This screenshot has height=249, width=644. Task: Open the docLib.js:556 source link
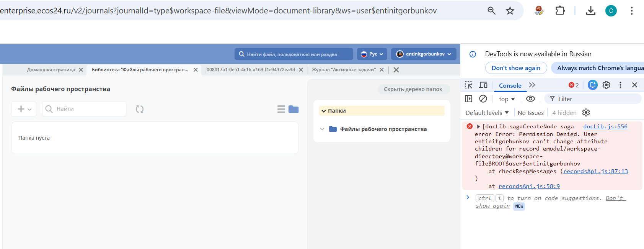(605, 126)
